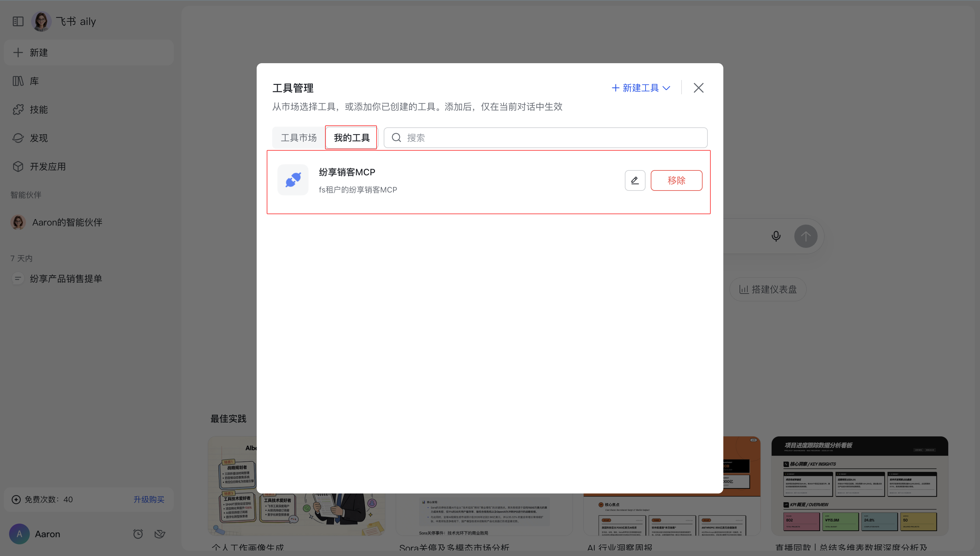Click the 升级购买 link
980x556 pixels.
click(x=148, y=499)
